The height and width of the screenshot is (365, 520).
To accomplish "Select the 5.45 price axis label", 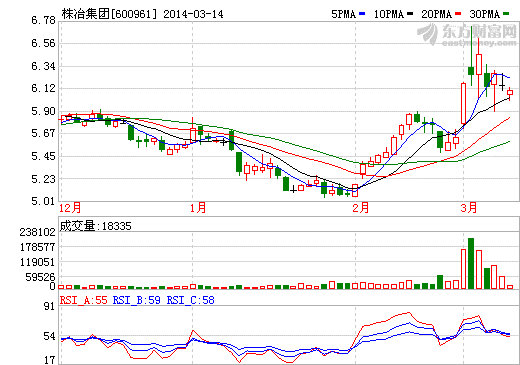I will pyautogui.click(x=43, y=156).
